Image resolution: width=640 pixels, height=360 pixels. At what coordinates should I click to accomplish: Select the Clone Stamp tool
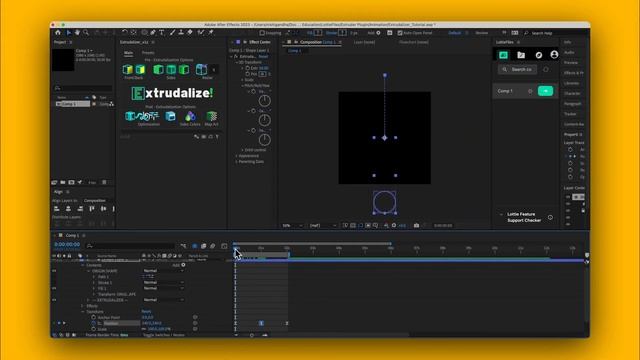pos(181,32)
